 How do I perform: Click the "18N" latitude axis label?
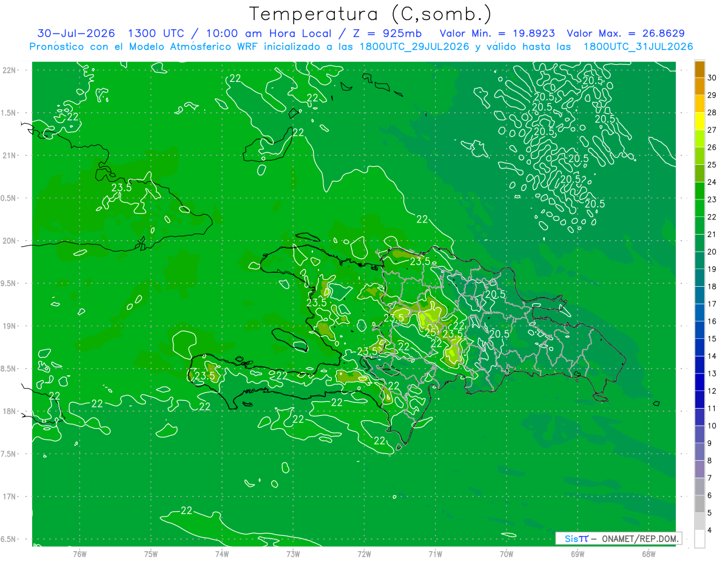(10, 411)
